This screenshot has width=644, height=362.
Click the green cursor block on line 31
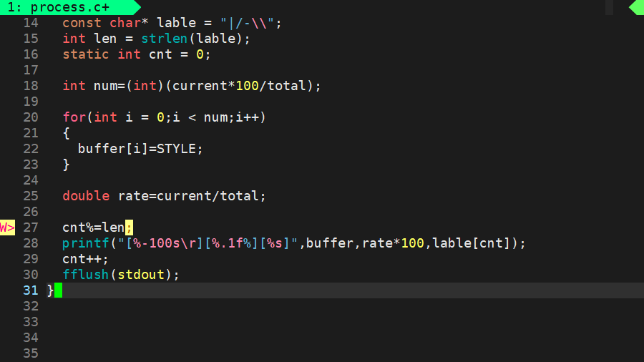point(59,290)
